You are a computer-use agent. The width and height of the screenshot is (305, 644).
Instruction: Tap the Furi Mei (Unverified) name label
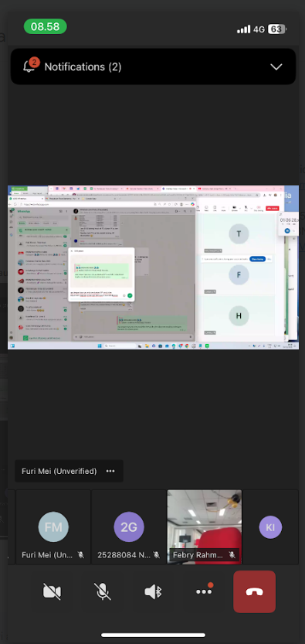click(59, 471)
